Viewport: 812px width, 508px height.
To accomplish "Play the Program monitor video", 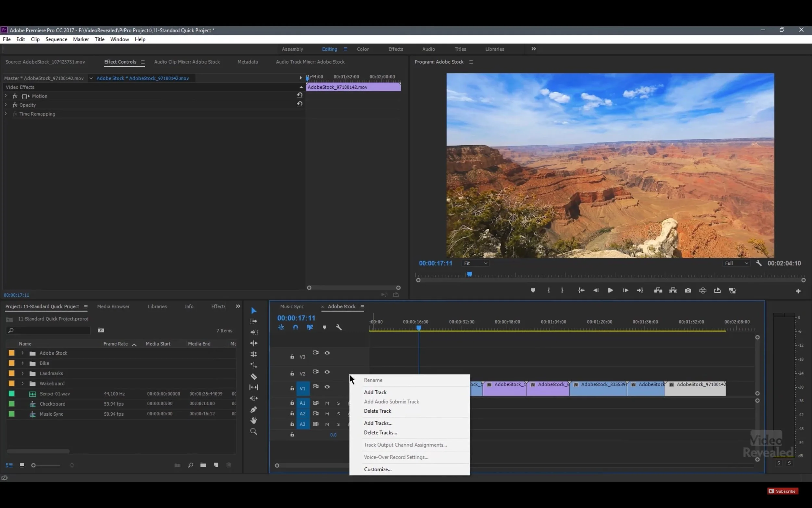I will tap(610, 290).
